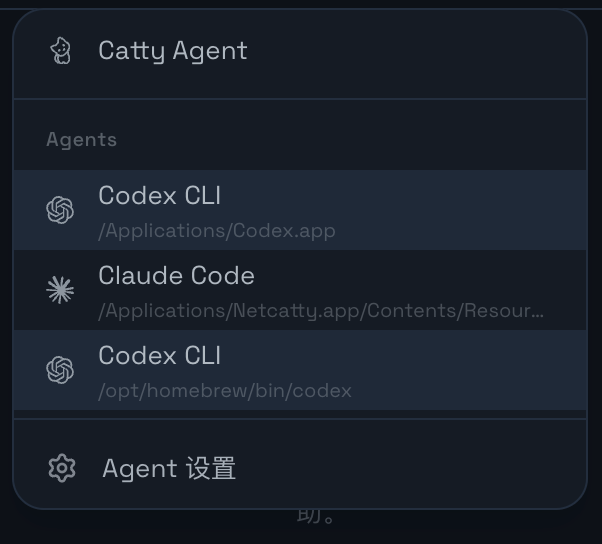
Task: Click the divider line below Catty Agent
Action: coord(300,99)
